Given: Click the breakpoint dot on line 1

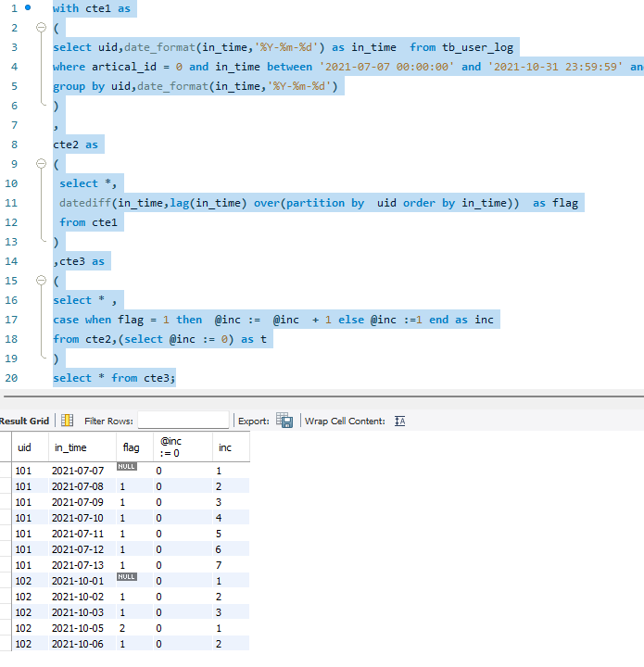Looking at the screenshot, I should (x=28, y=7).
